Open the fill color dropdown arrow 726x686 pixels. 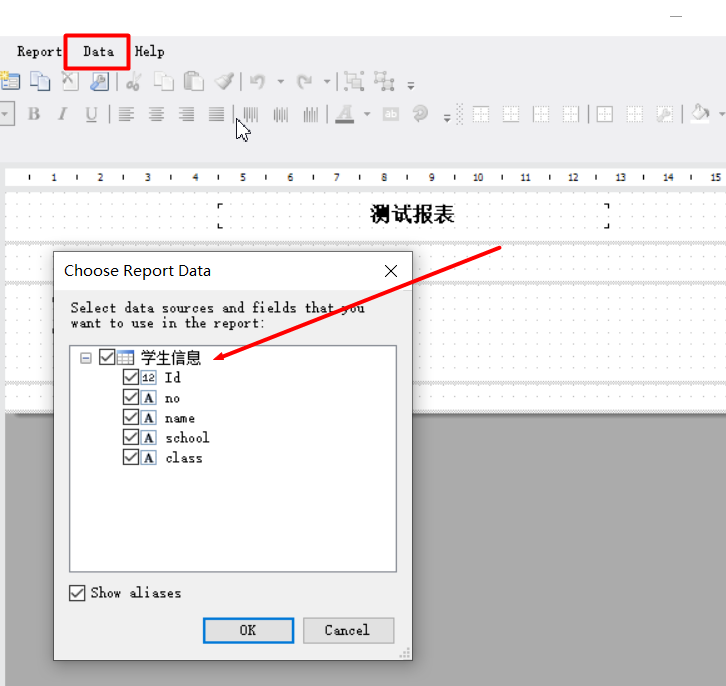point(720,114)
